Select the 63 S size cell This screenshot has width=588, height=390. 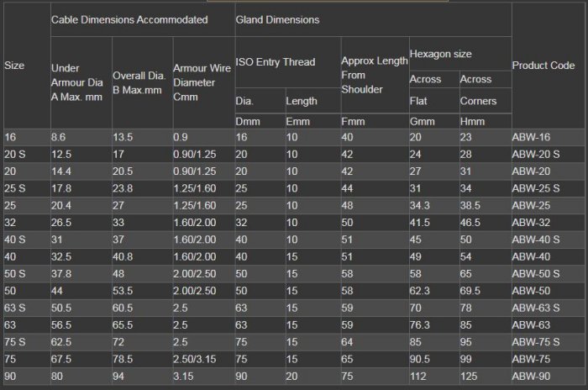(16, 307)
